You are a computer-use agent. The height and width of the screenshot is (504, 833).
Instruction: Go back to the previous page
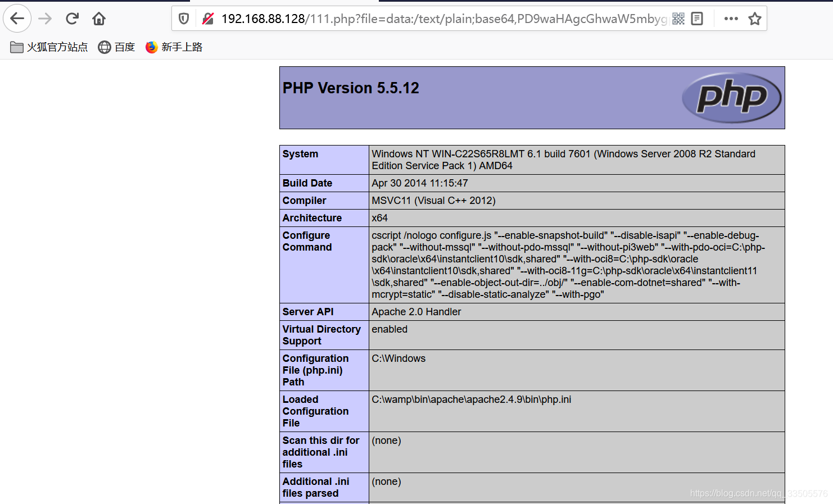[17, 19]
